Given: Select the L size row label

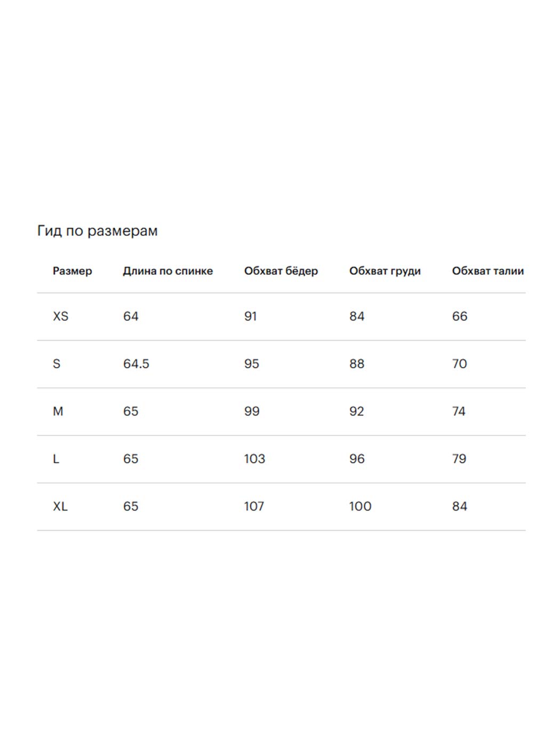Looking at the screenshot, I should click(x=56, y=459).
